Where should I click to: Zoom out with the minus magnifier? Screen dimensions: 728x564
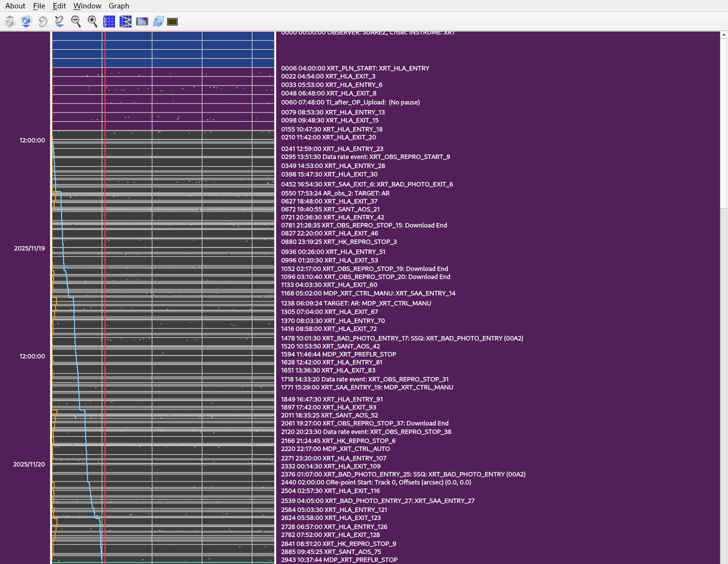click(x=76, y=21)
